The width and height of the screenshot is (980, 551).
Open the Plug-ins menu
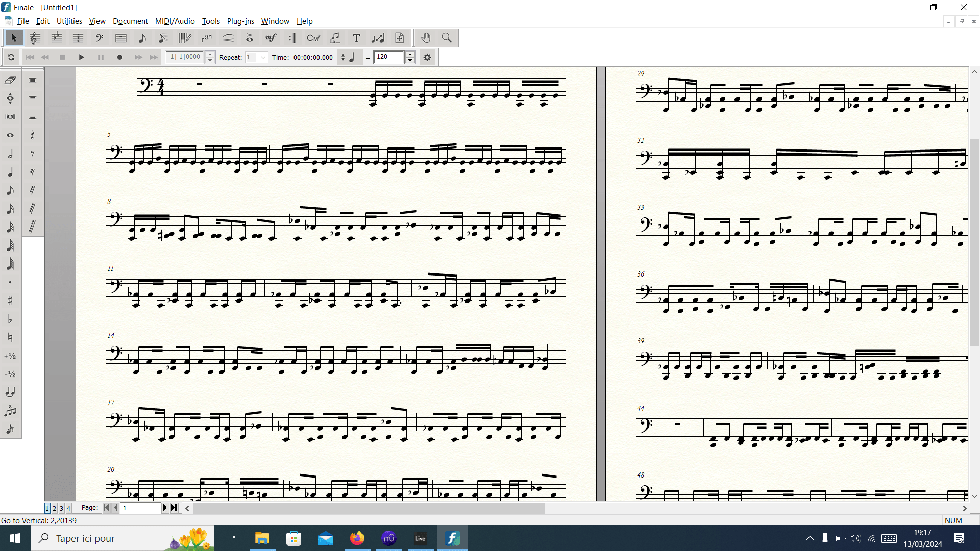tap(240, 21)
